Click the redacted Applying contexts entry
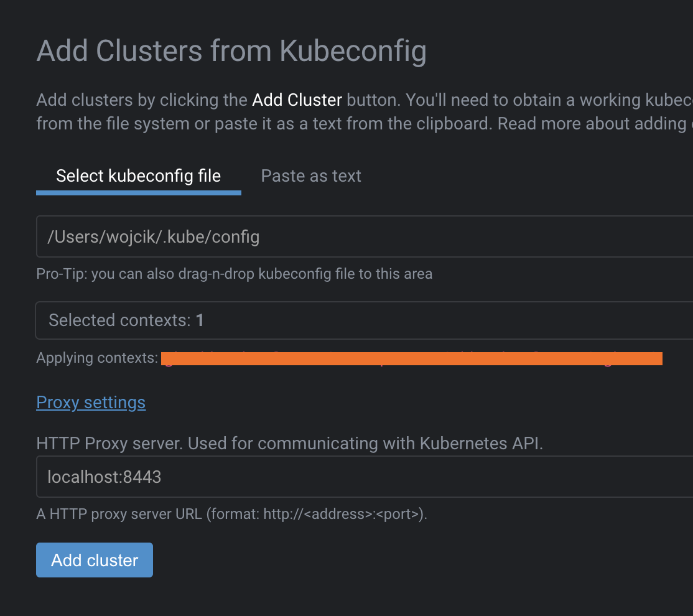 tap(411, 358)
